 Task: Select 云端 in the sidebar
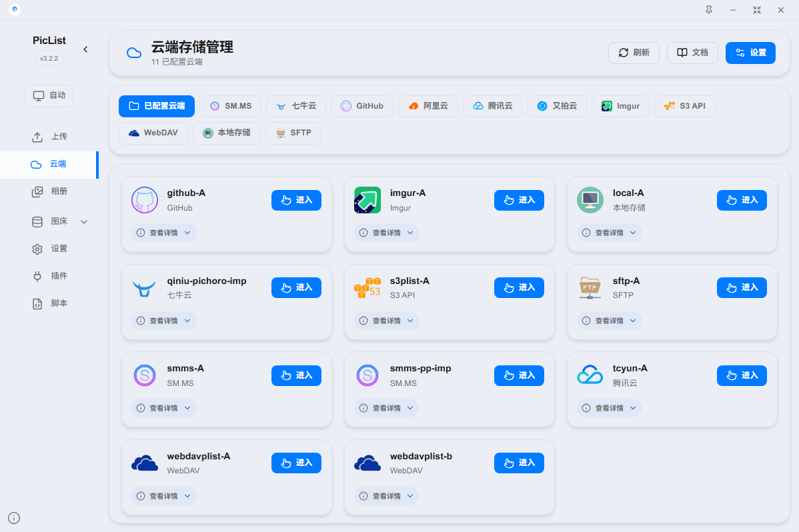[x=49, y=164]
